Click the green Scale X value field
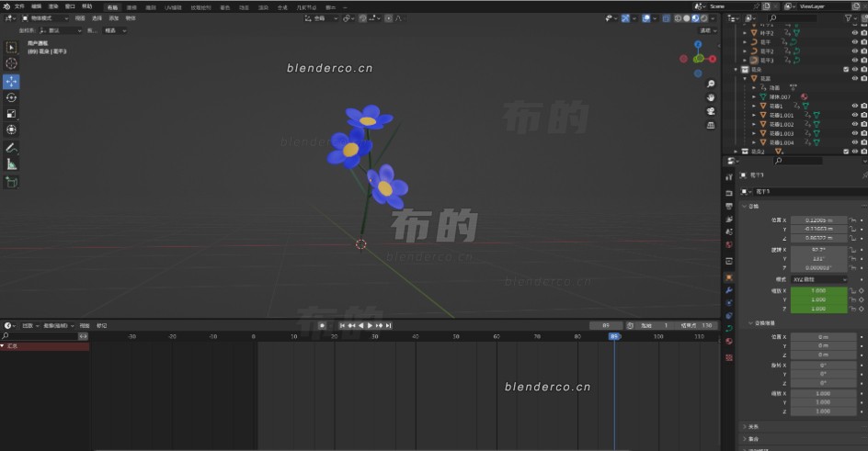Image resolution: width=868 pixels, height=451 pixels. pos(818,291)
